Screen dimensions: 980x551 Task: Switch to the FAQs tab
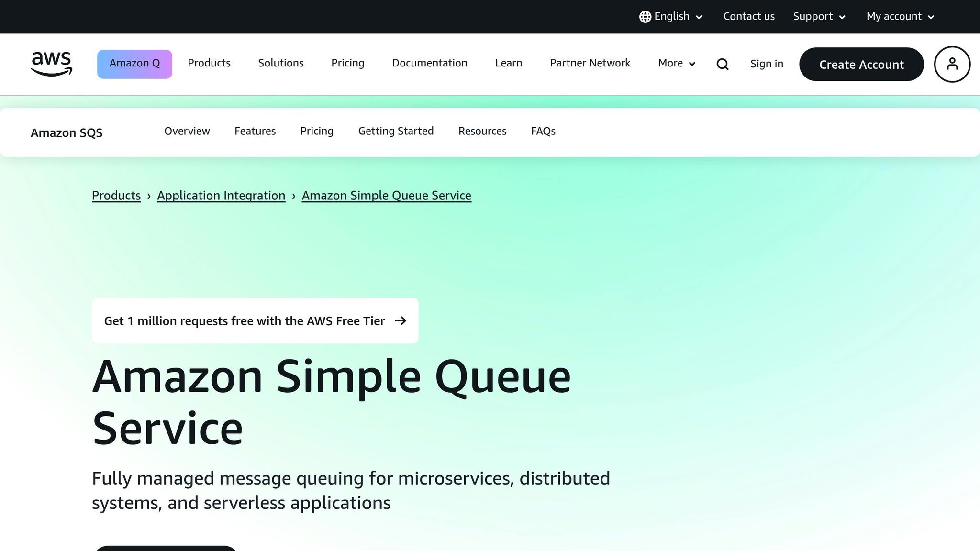(x=543, y=131)
